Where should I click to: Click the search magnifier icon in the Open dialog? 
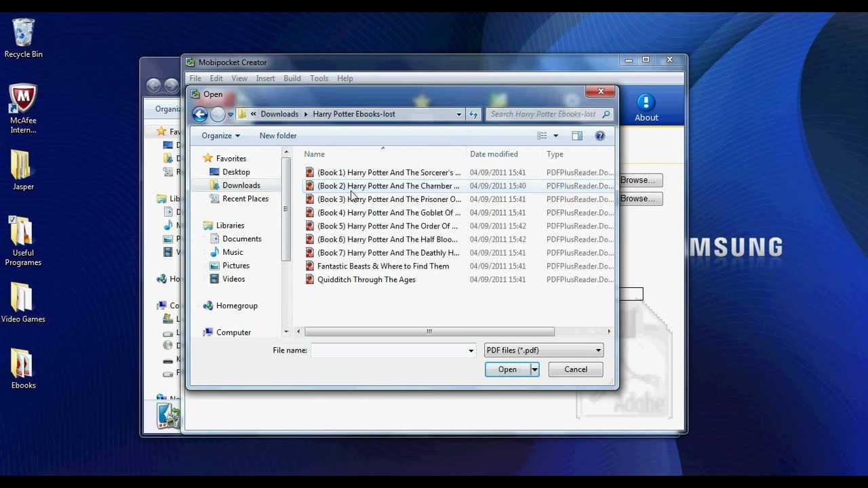pos(606,114)
